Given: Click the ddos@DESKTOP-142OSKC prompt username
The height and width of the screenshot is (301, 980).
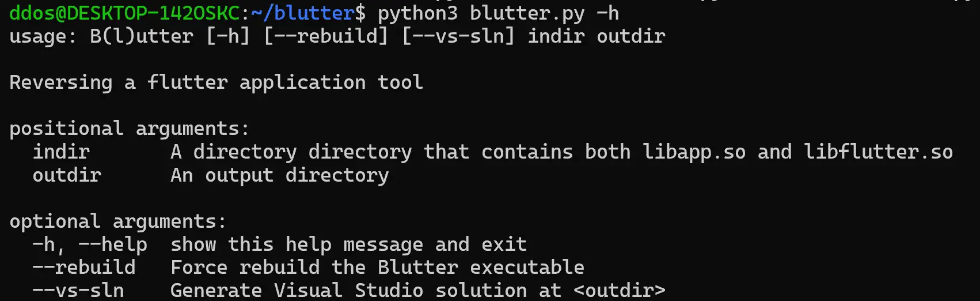Looking at the screenshot, I should coord(124,13).
